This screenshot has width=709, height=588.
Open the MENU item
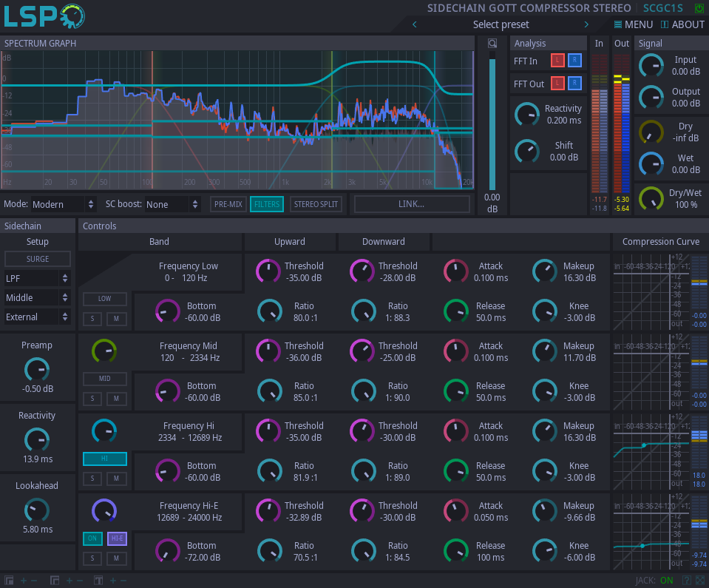[634, 24]
